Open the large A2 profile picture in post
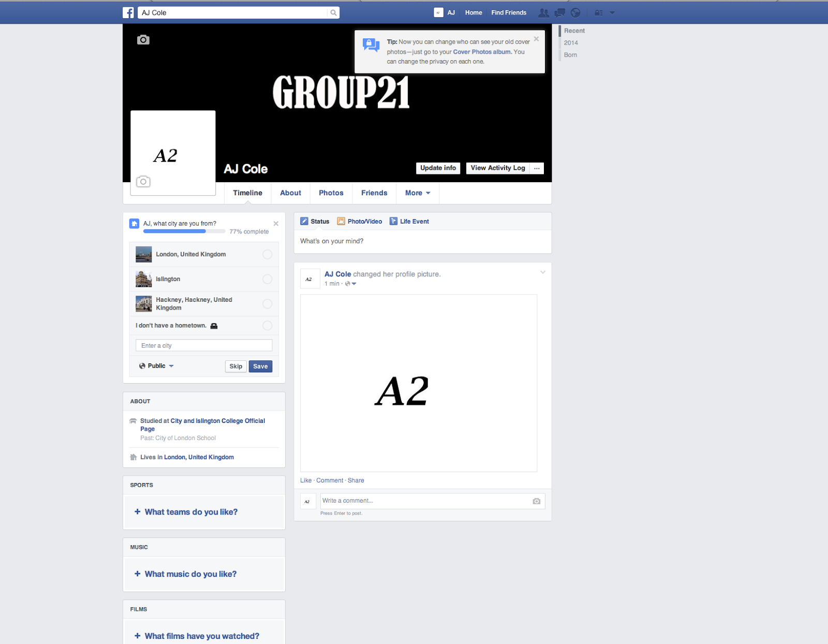 coord(419,383)
